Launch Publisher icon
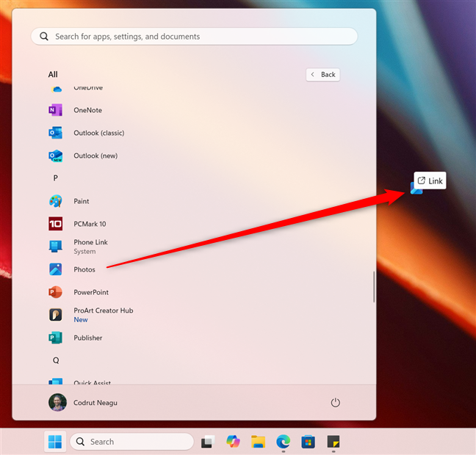Image resolution: width=476 pixels, height=455 pixels. coord(56,338)
